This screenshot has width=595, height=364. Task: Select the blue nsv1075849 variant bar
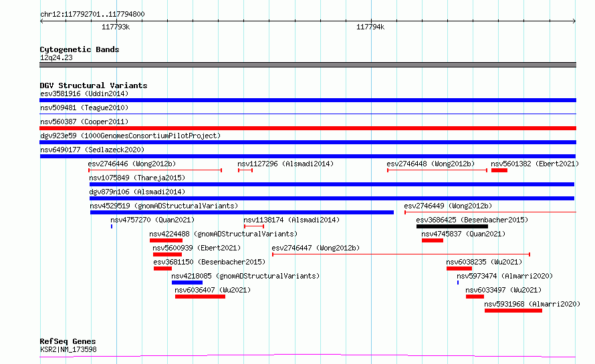coord(332,184)
